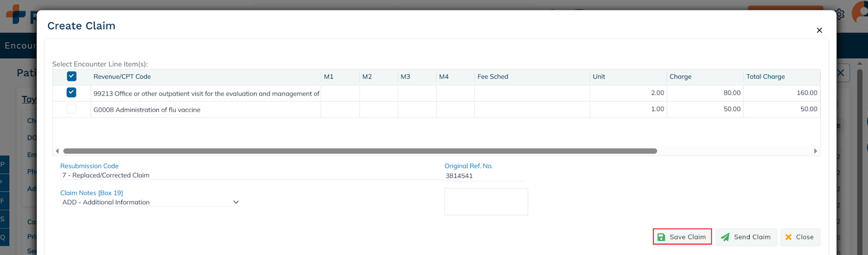This screenshot has height=255, width=868.
Task: Check the G0008 flu vaccine checkbox
Action: point(72,109)
